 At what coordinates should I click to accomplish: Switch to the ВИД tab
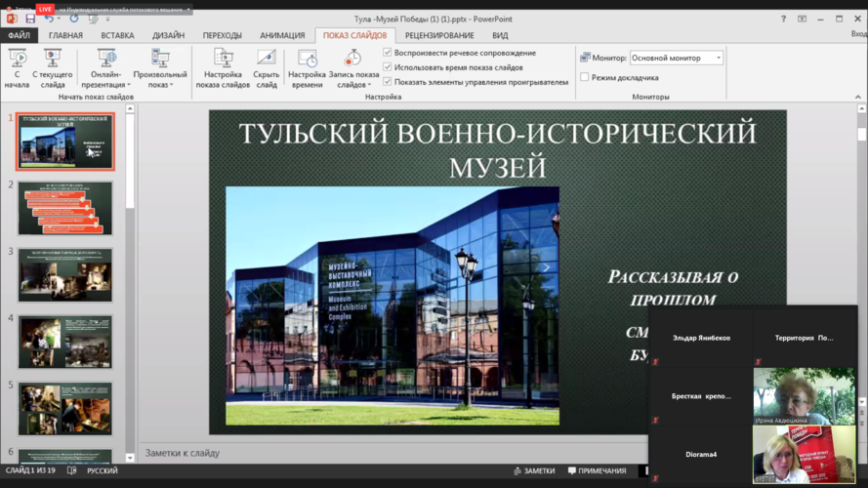coord(500,35)
